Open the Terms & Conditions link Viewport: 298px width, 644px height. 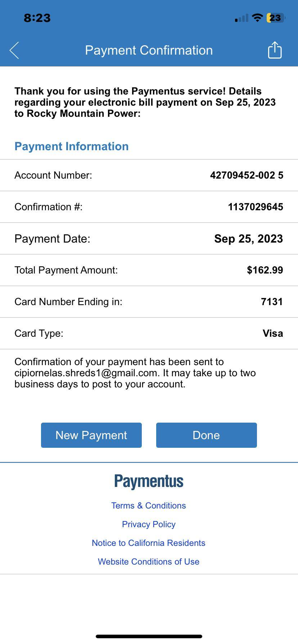coord(149,506)
